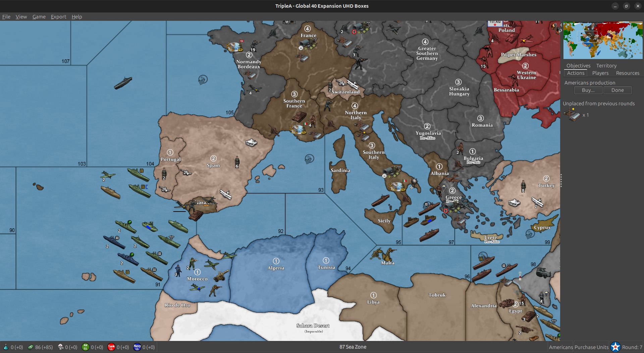Open the Game menu
Image resolution: width=644 pixels, height=353 pixels.
(39, 17)
